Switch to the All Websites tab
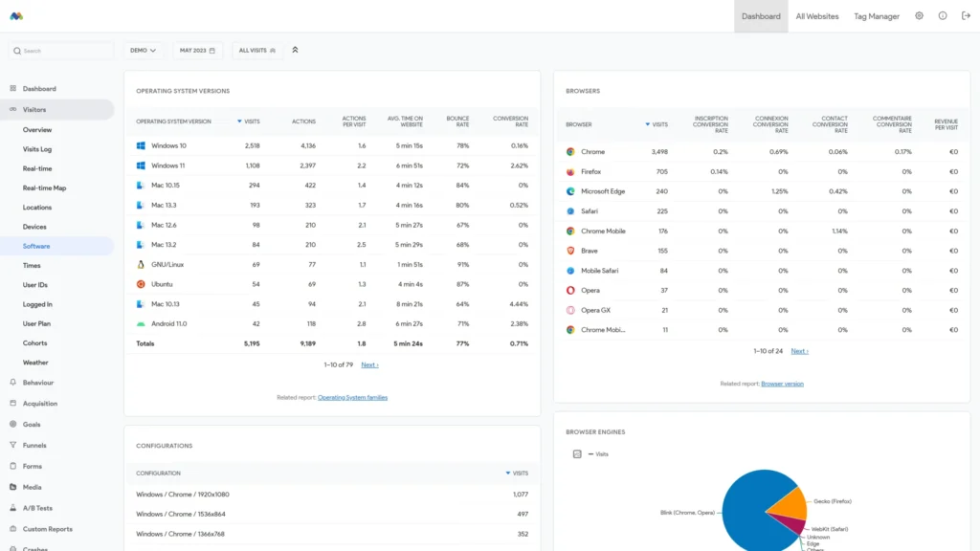The height and width of the screenshot is (551, 980). pos(816,16)
